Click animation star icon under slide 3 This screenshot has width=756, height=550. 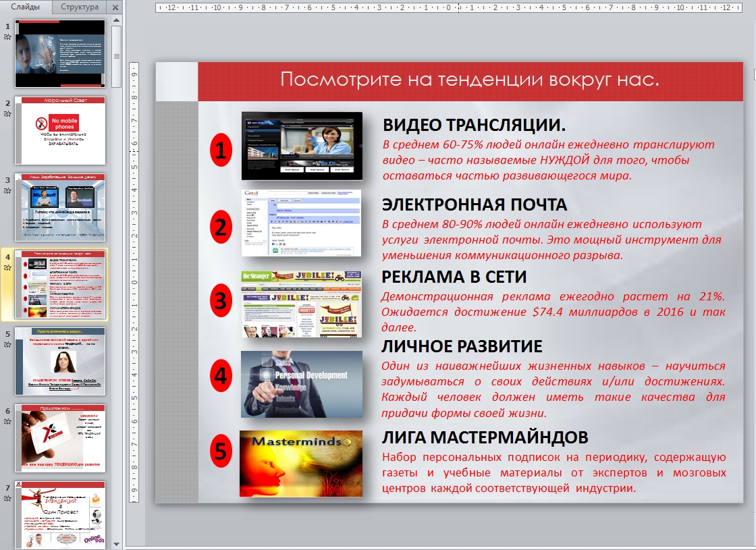point(7,191)
